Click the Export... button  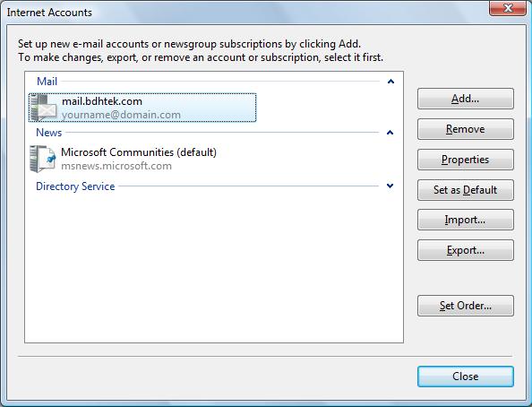pyautogui.click(x=466, y=250)
